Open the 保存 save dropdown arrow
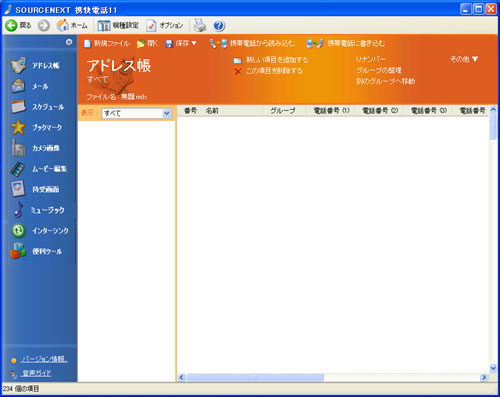500x397 pixels. (x=194, y=43)
